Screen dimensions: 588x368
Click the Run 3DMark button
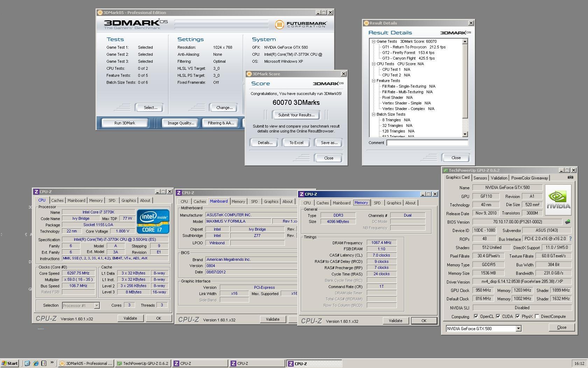(x=125, y=123)
